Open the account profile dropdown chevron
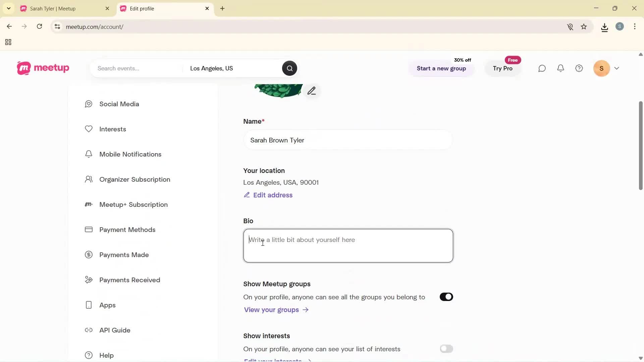Screen dimensions: 644x362 [x=617, y=68]
